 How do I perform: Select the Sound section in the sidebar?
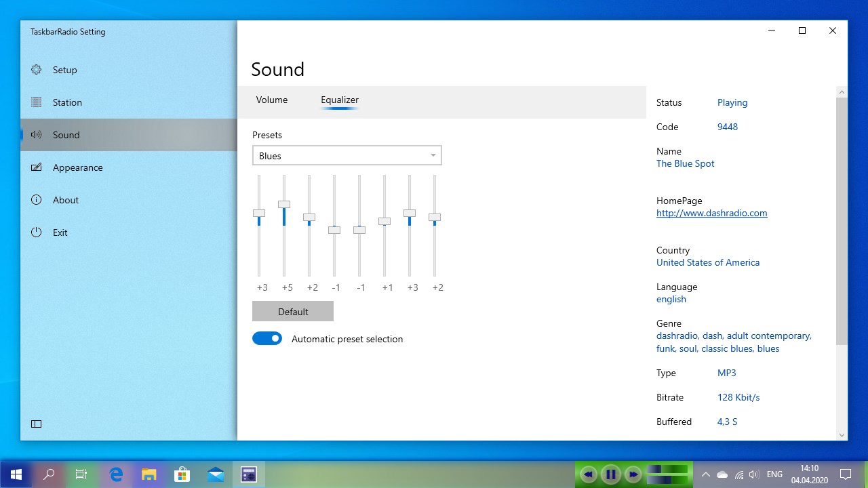(129, 135)
